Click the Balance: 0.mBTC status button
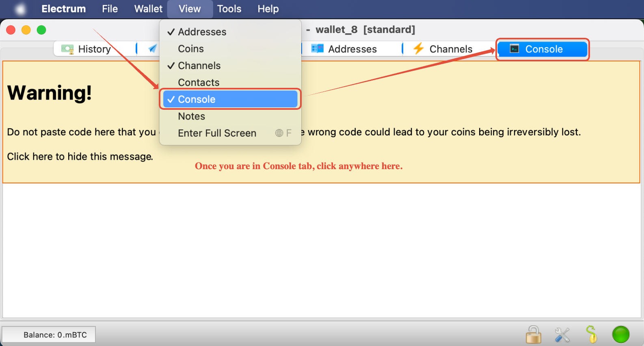Screen dimensions: 644x346 click(x=49, y=335)
